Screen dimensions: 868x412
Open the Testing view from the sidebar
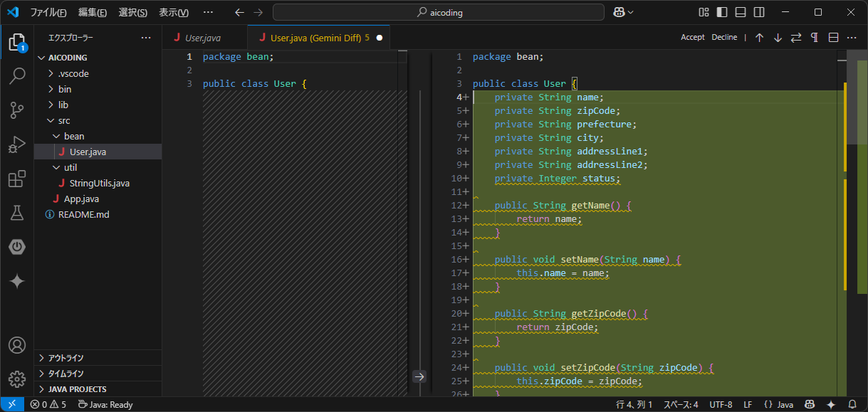[17, 212]
